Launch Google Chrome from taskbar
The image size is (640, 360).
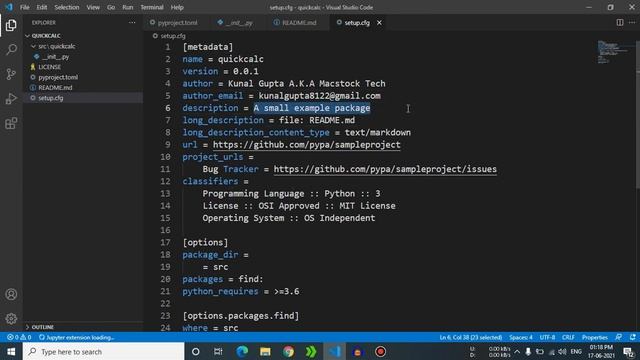pyautogui.click(x=288, y=351)
